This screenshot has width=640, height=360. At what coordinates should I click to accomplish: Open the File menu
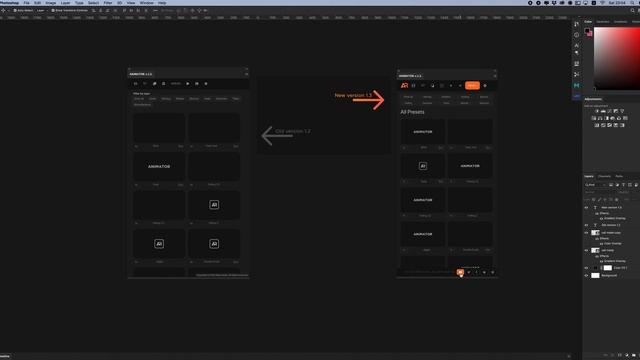coord(27,3)
